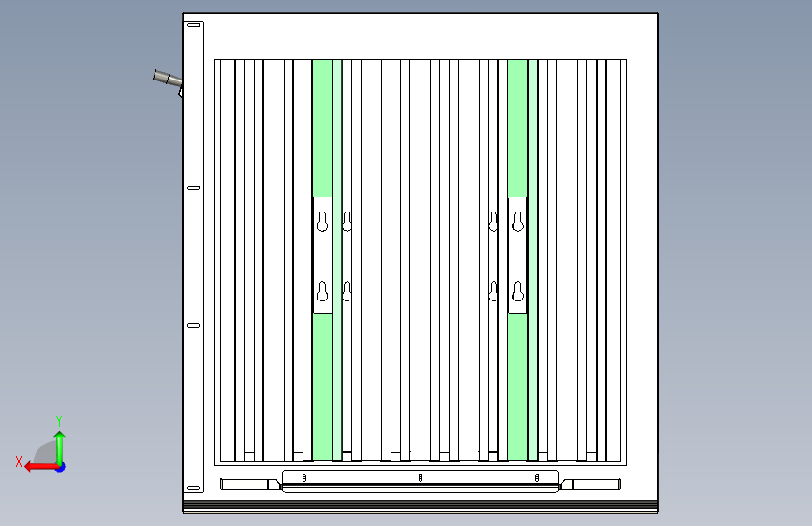812x526 pixels.
Task: Select the right screw on the bottom handle bar
Action: point(537,477)
